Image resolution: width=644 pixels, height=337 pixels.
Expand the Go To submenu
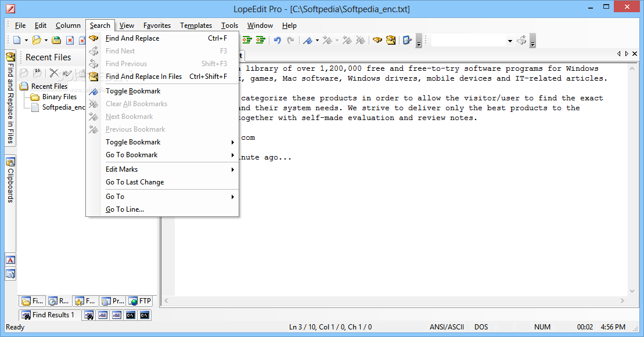point(163,197)
